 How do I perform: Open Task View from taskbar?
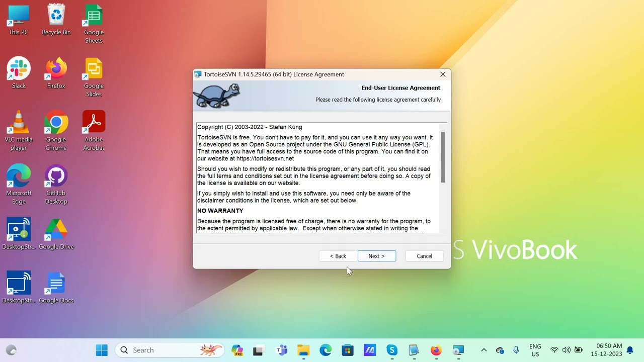tap(259, 350)
